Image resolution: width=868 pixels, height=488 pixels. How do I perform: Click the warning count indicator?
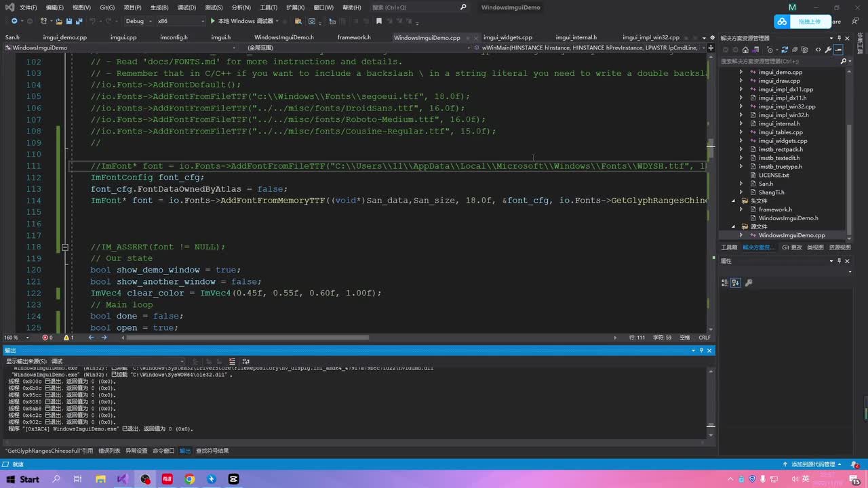[68, 338]
